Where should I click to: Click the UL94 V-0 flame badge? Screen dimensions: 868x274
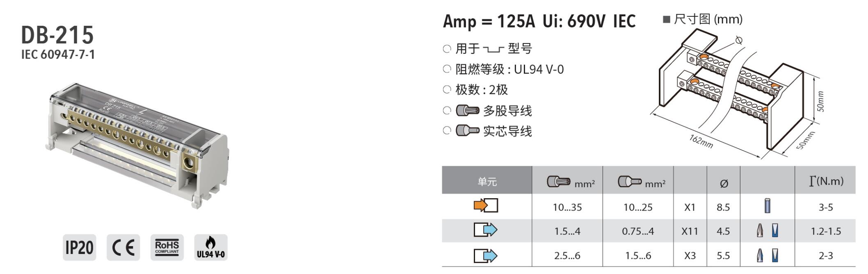[211, 247]
